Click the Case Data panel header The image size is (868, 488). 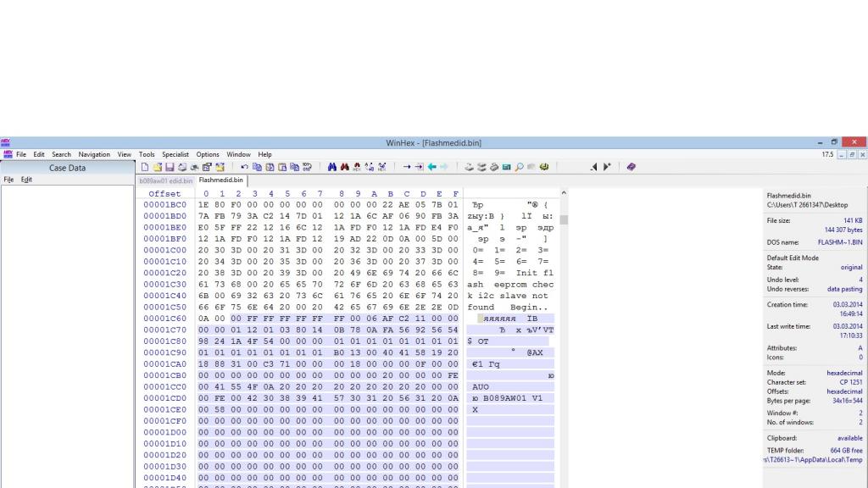point(68,168)
